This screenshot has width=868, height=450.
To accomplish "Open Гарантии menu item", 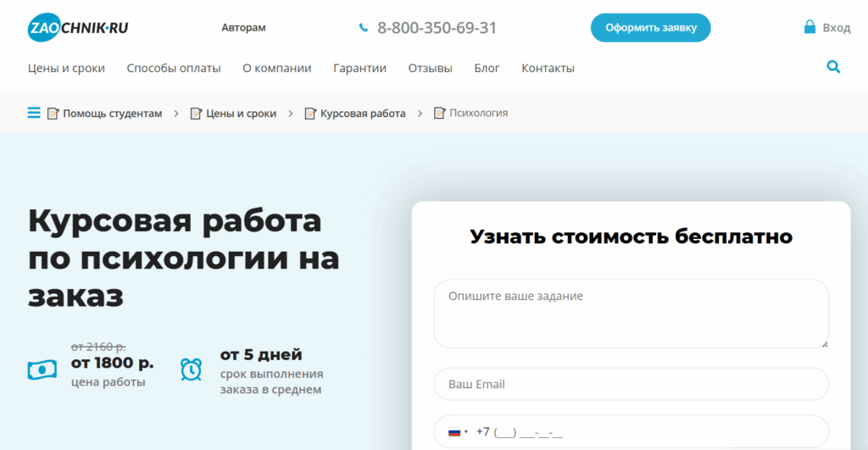I will [359, 68].
